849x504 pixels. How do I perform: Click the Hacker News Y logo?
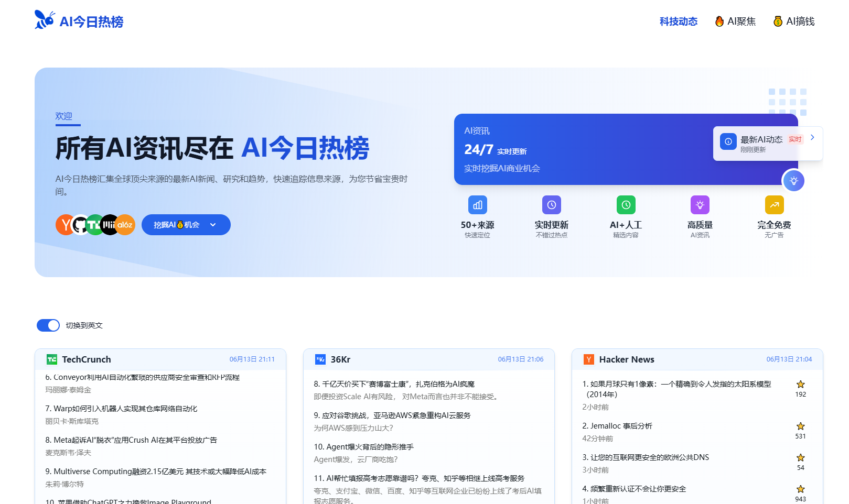589,359
